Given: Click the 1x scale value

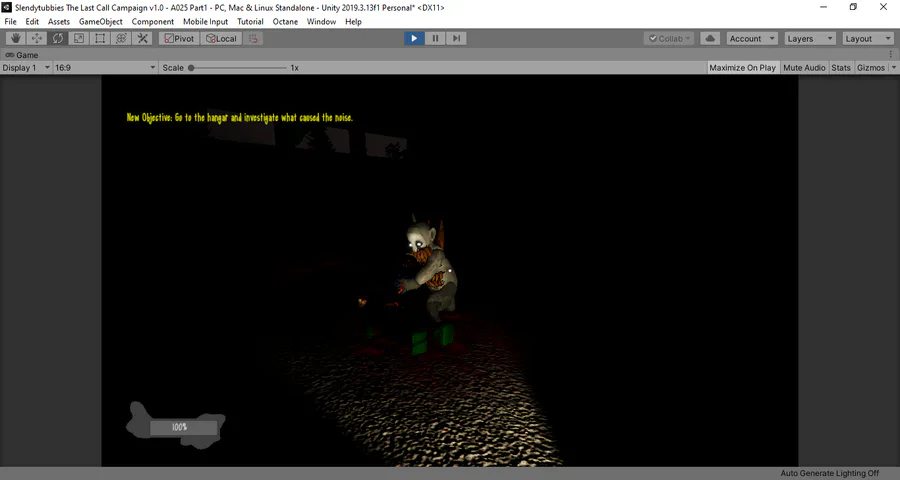Looking at the screenshot, I should [294, 68].
